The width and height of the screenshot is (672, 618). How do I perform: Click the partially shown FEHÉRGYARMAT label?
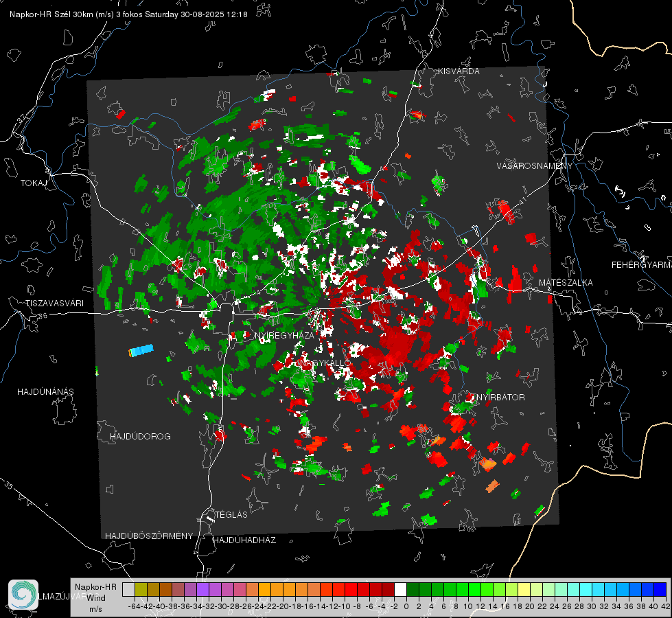pyautogui.click(x=642, y=265)
